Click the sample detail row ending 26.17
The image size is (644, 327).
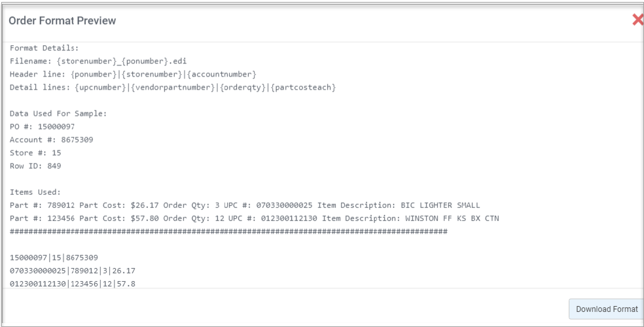pos(73,271)
